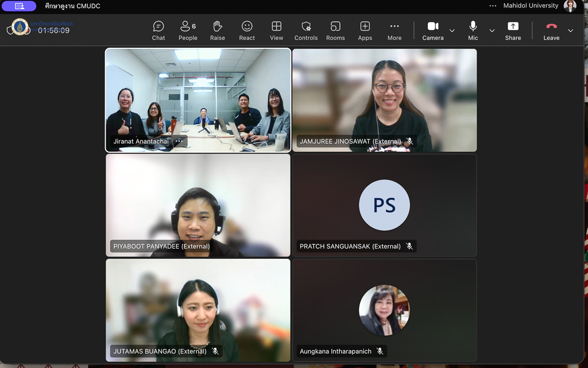The height and width of the screenshot is (368, 588).
Task: Open the More menu in toolbar
Action: click(394, 30)
